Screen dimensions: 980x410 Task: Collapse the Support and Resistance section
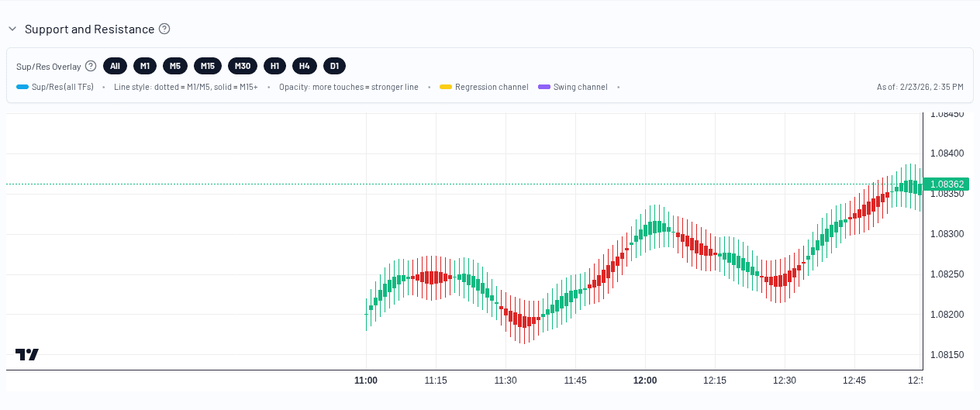12,29
